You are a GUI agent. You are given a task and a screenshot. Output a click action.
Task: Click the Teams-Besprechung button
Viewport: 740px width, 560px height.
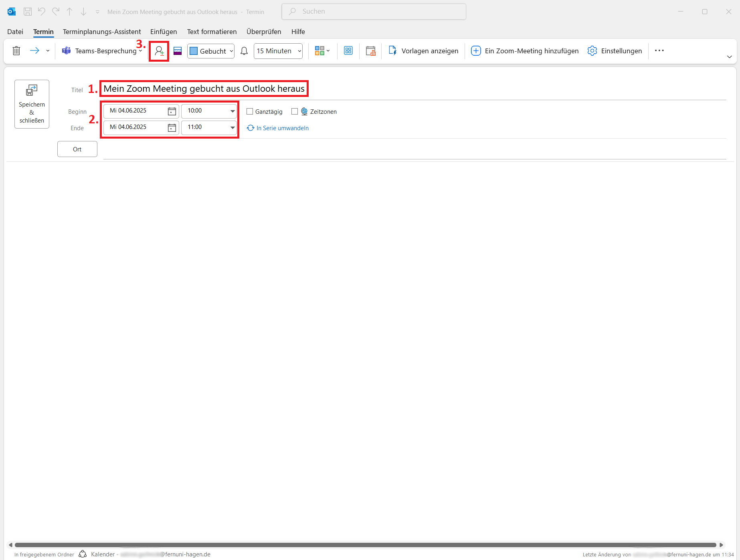tap(99, 51)
